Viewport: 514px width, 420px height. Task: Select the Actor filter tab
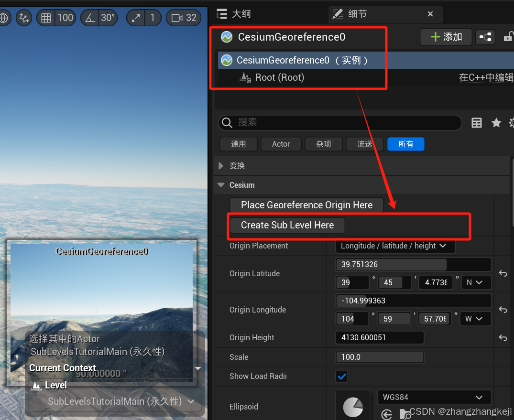click(x=281, y=144)
